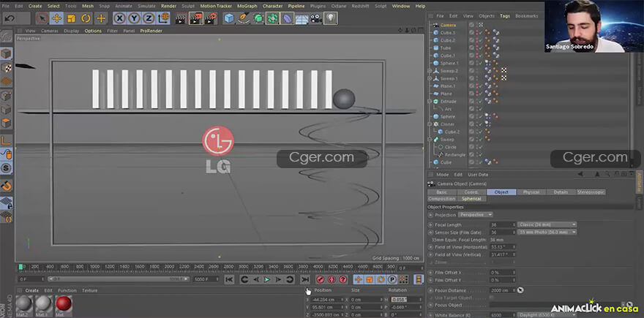Toggle Z axis lock
Image resolution: width=644 pixels, height=318 pixels.
[x=149, y=18]
